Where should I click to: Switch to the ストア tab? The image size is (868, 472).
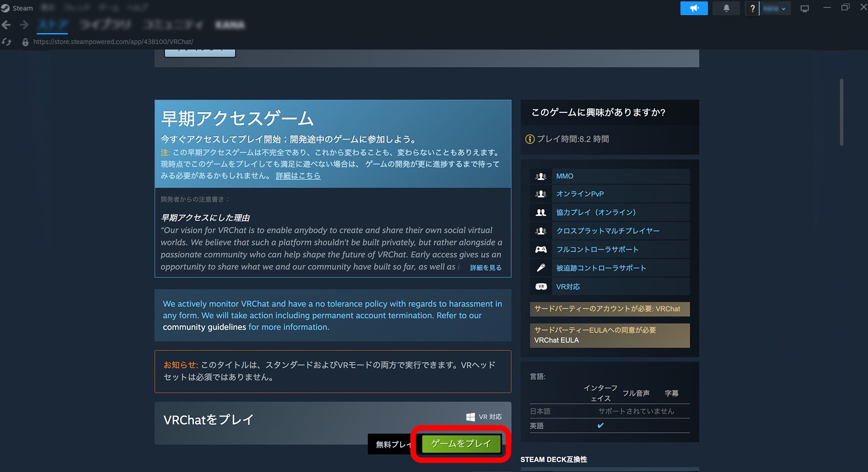pyautogui.click(x=53, y=25)
